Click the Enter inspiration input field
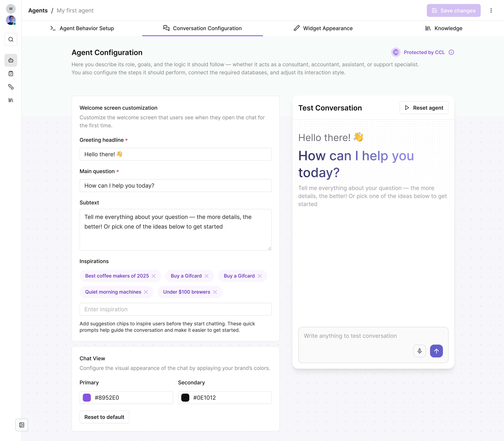Screen dimensions: 504x441 pos(175,309)
